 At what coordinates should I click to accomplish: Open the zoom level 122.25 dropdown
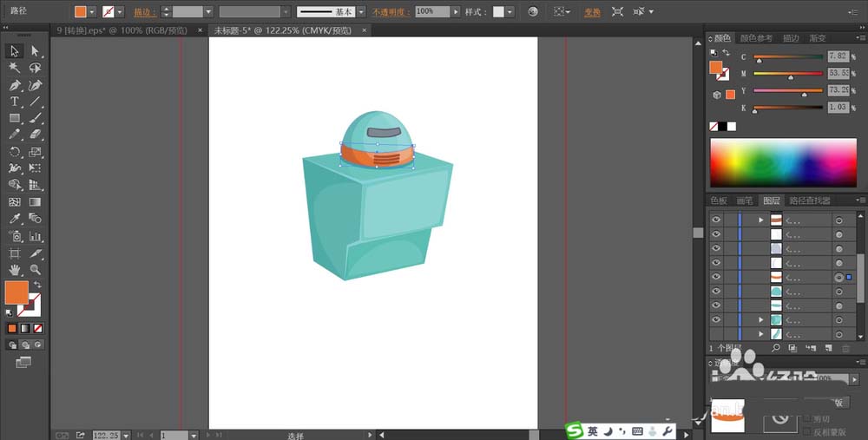[x=126, y=435]
